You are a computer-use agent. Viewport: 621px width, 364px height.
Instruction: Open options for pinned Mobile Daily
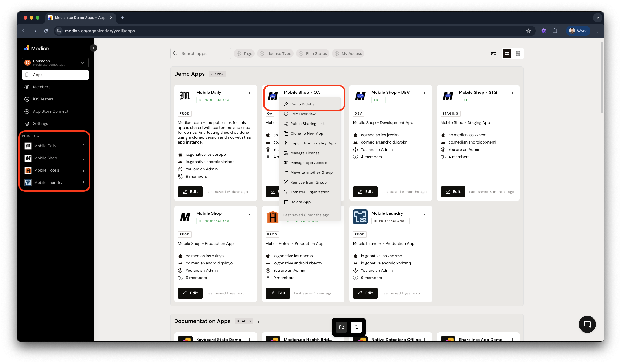84,146
